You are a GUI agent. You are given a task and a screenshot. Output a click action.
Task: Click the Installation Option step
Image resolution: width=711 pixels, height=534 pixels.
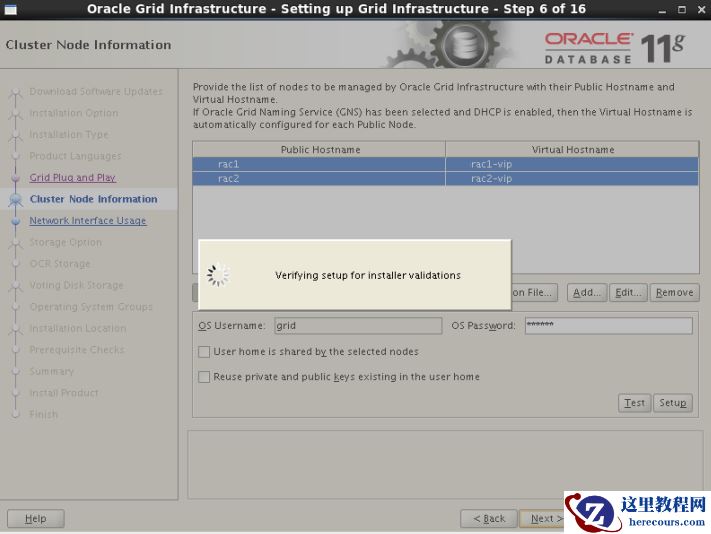pos(73,113)
